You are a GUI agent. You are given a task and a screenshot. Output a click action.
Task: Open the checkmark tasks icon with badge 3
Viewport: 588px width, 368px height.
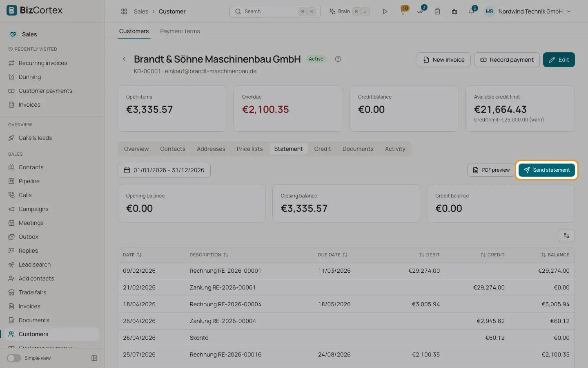(420, 11)
